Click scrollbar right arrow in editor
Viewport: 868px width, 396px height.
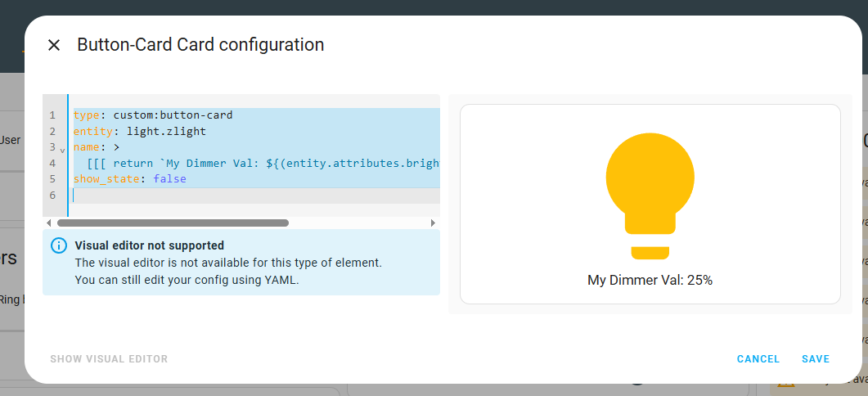pos(433,223)
